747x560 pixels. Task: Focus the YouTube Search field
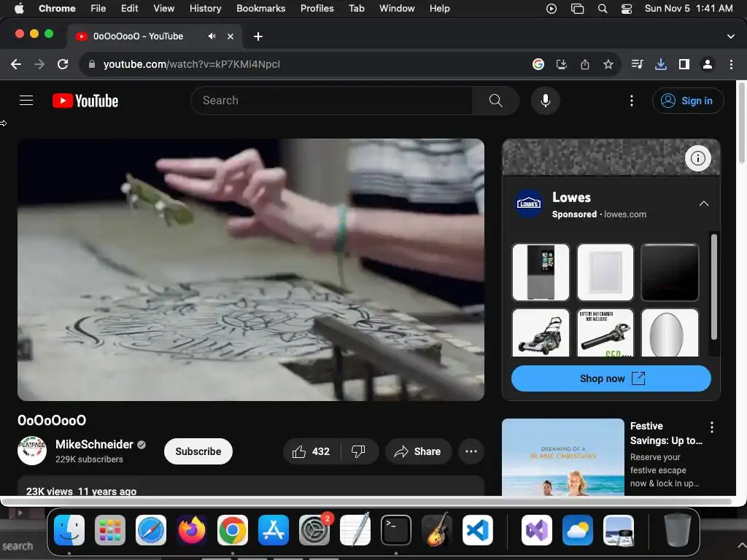332,101
